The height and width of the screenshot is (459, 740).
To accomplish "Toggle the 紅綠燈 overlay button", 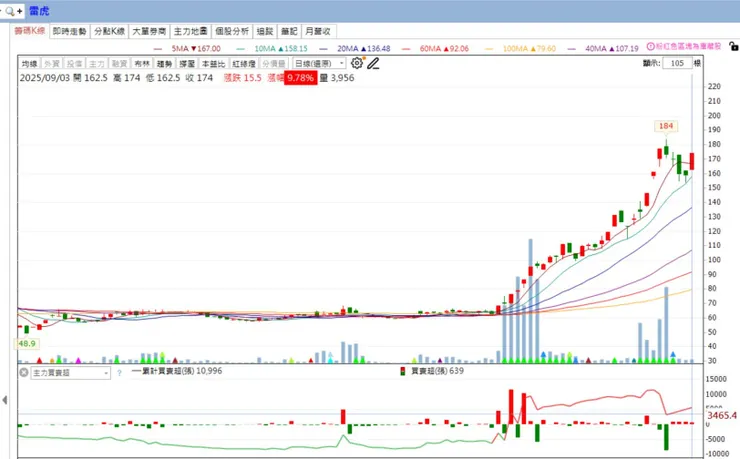I will 244,63.
